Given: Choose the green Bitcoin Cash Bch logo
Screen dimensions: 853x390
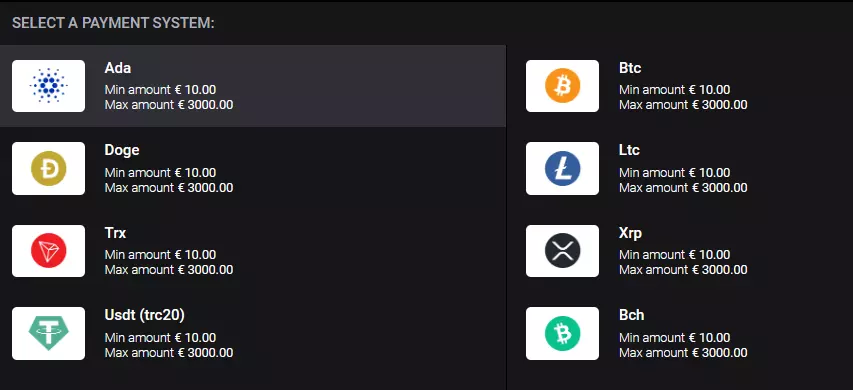Looking at the screenshot, I should (563, 333).
